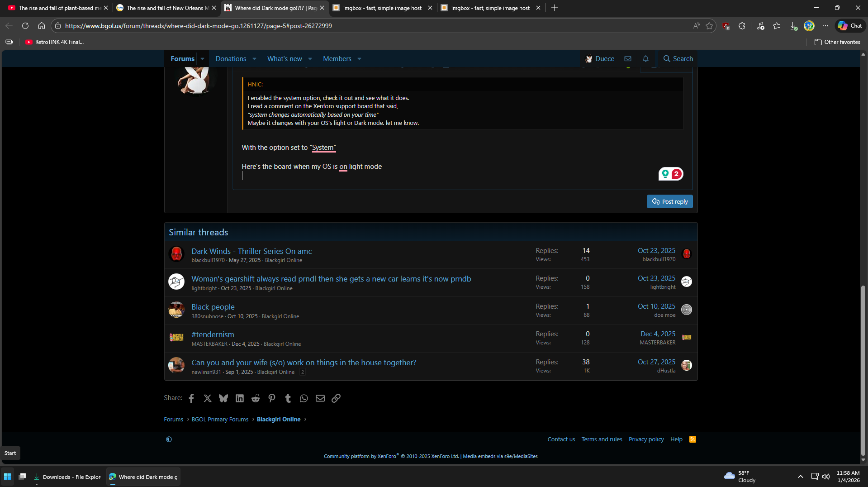Share thread via Reddit icon
Viewport: 868px width, 487px height.
tap(256, 398)
